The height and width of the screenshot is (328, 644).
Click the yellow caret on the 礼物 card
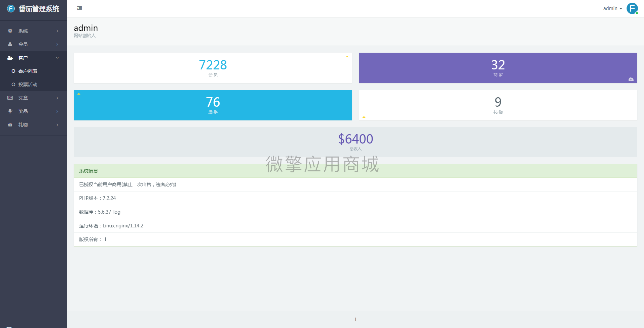coord(364,117)
